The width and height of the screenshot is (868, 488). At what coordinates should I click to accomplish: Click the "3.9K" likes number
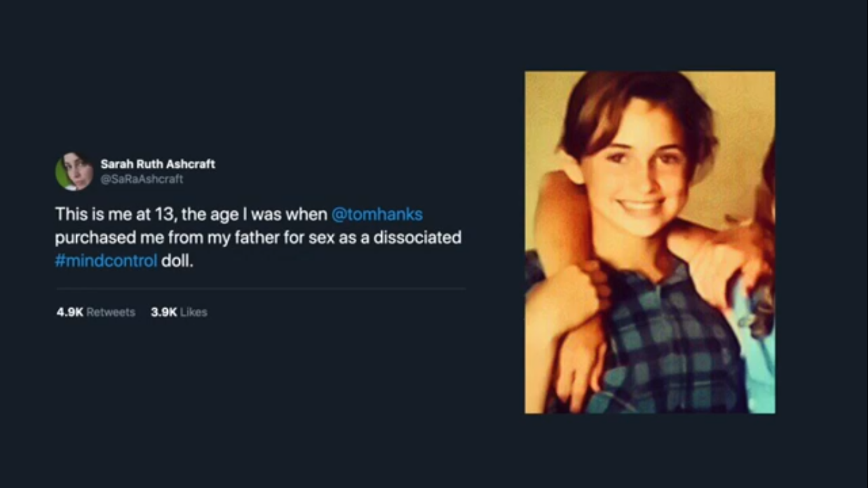tap(164, 312)
